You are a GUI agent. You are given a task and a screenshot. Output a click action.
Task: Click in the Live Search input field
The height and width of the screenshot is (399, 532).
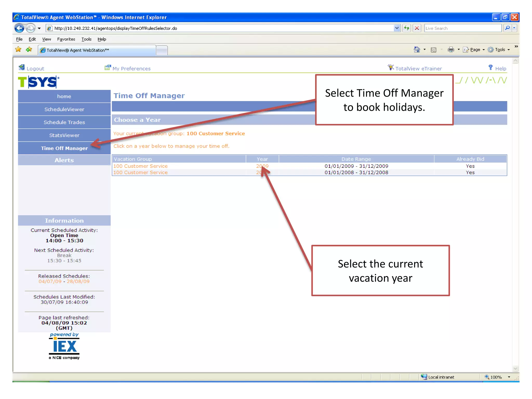click(462, 28)
